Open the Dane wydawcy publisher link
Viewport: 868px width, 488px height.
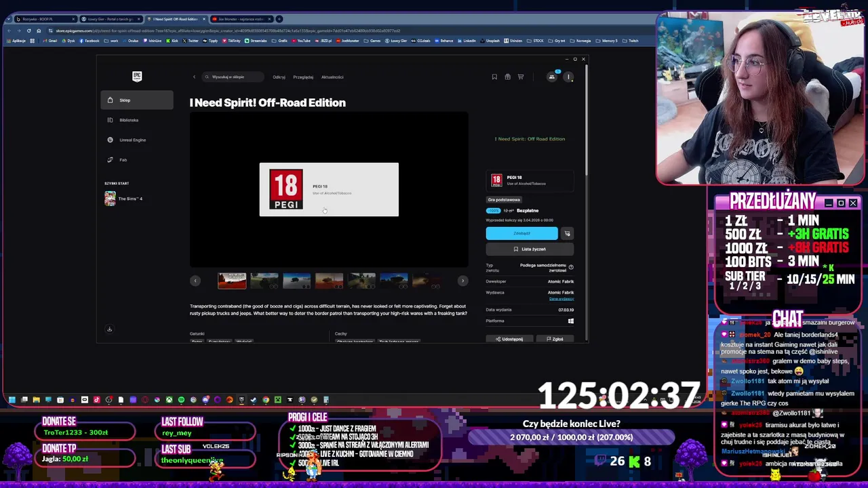tap(561, 299)
